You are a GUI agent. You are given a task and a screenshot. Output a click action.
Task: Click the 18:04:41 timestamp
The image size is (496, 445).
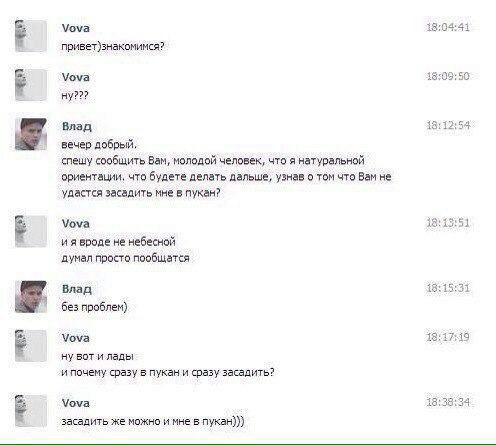coord(448,27)
